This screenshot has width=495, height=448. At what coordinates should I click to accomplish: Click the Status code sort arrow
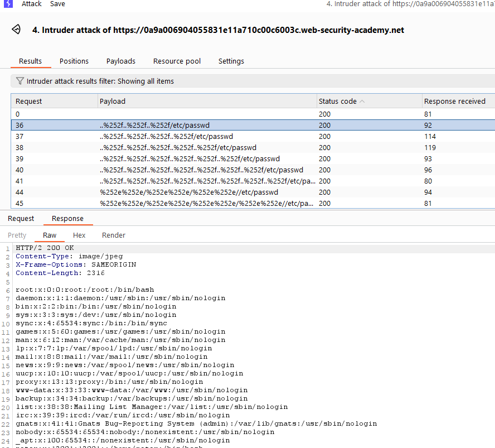pyautogui.click(x=362, y=101)
